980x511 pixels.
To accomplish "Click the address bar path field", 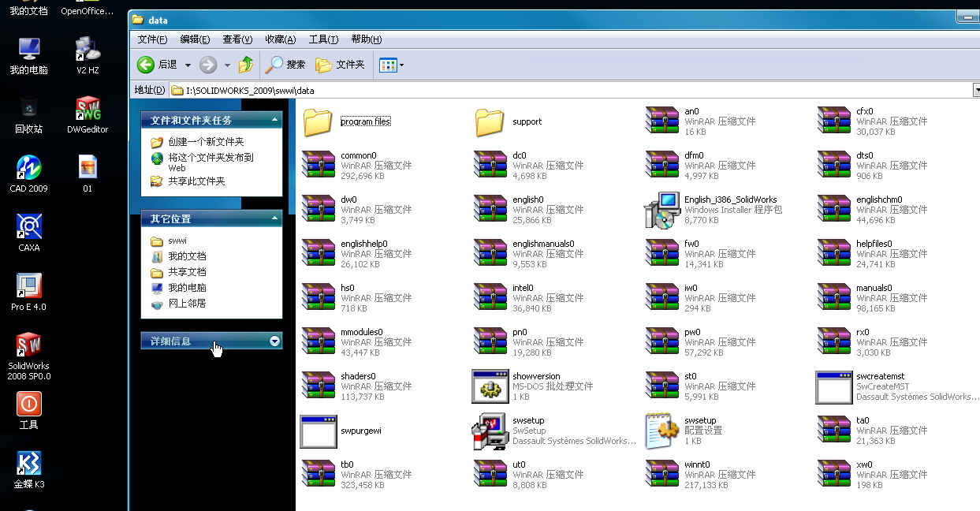I will coord(571,90).
